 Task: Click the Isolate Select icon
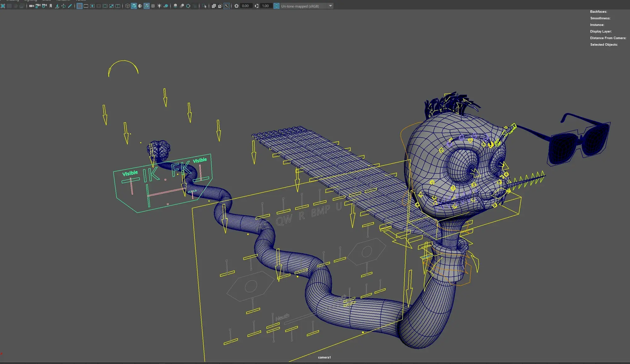click(205, 6)
